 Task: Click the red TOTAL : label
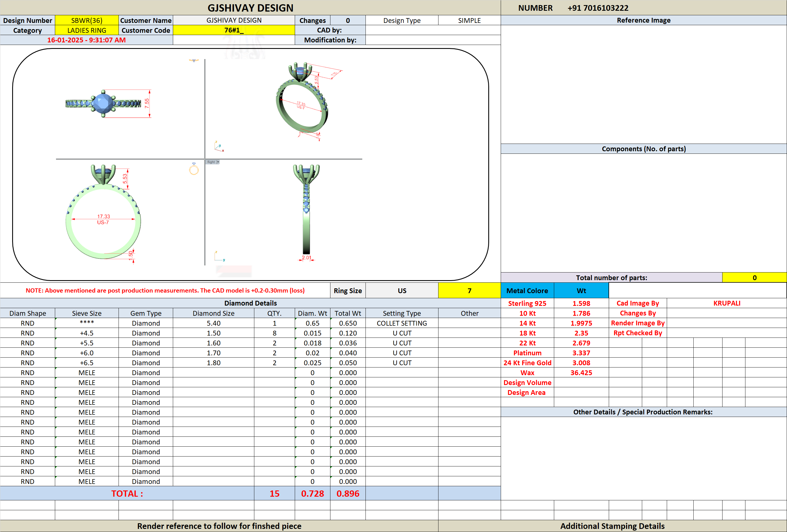coord(127,494)
